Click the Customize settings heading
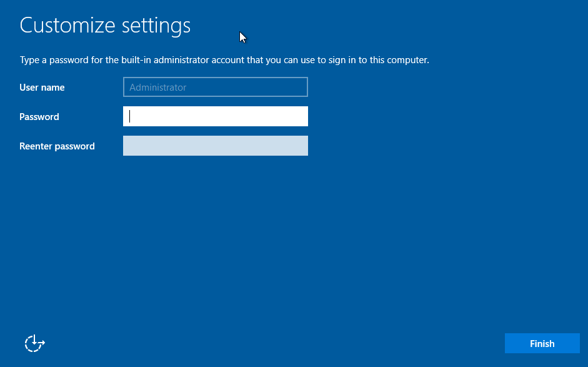588x367 pixels. click(105, 26)
